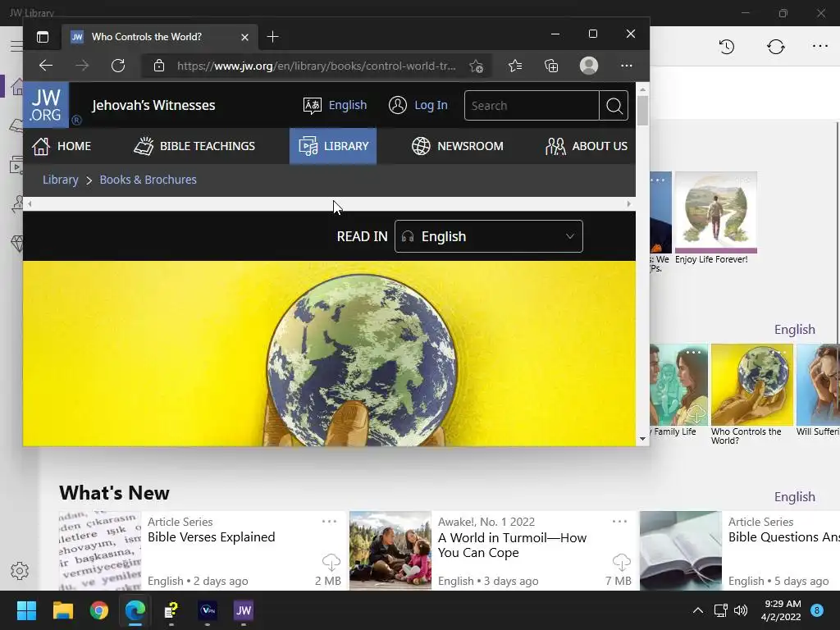
Task: Open Edge profile avatar
Action: tap(589, 66)
